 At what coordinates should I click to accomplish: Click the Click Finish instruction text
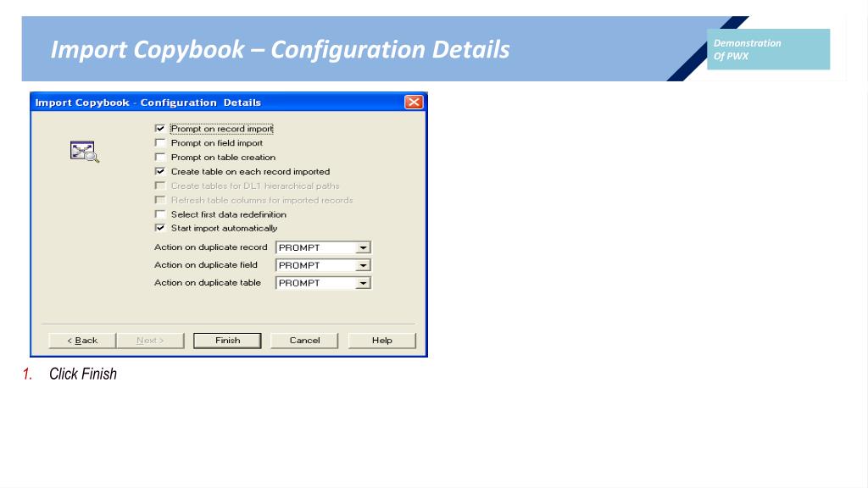click(83, 374)
